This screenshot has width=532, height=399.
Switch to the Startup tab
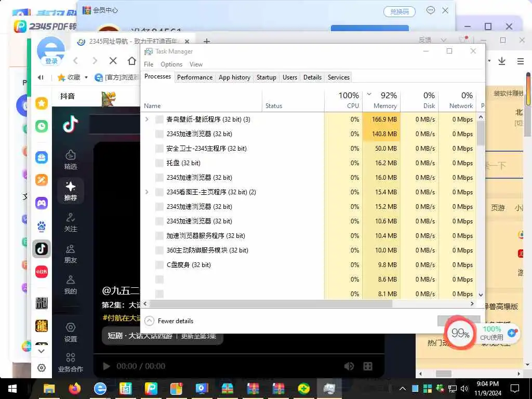267,77
